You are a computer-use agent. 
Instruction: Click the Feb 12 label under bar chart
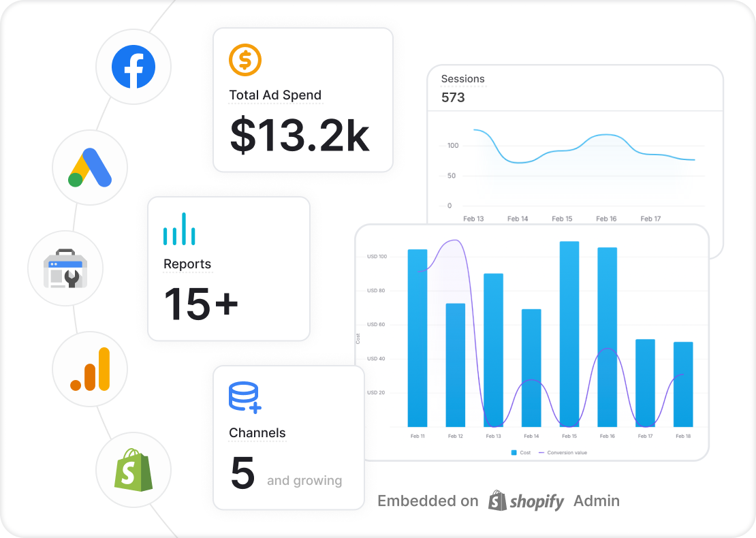456,437
